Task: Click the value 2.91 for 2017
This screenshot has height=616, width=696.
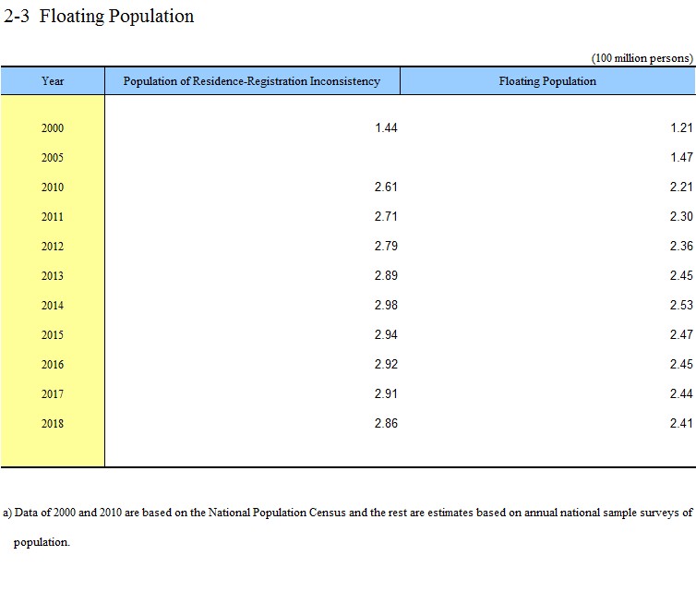Action: 386,394
